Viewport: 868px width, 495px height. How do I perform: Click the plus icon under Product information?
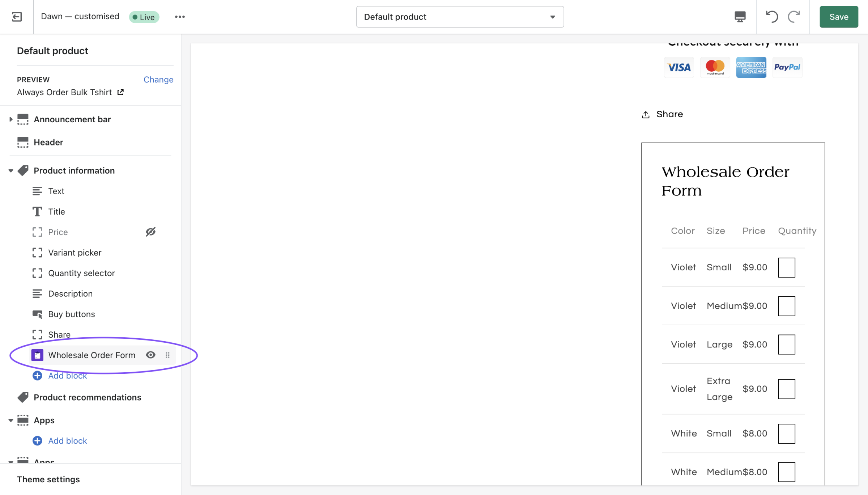coord(37,376)
